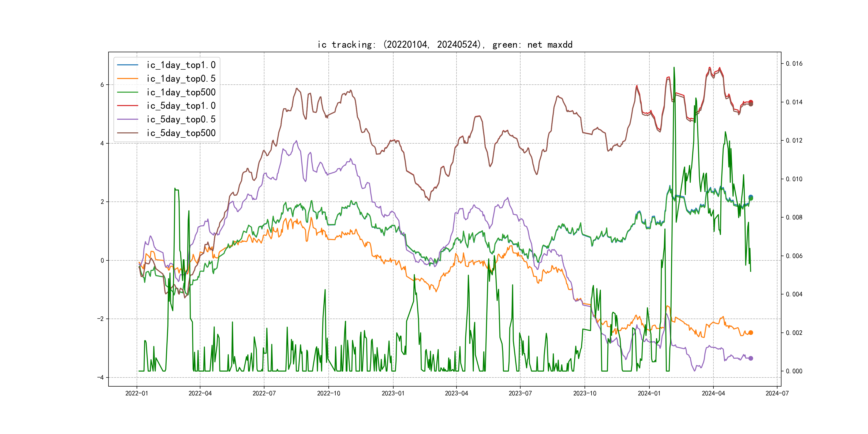
Task: Click the 2023-07 x-axis tick label
Action: pyautogui.click(x=520, y=393)
